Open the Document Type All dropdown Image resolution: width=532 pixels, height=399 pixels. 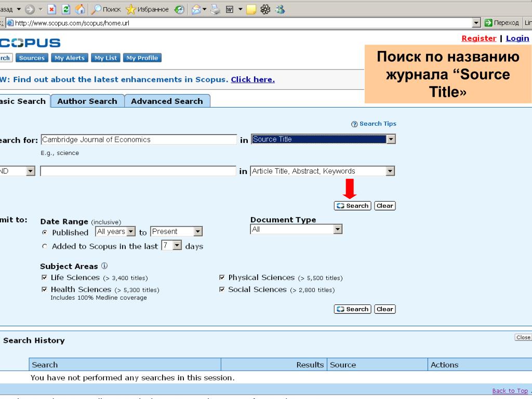click(338, 229)
